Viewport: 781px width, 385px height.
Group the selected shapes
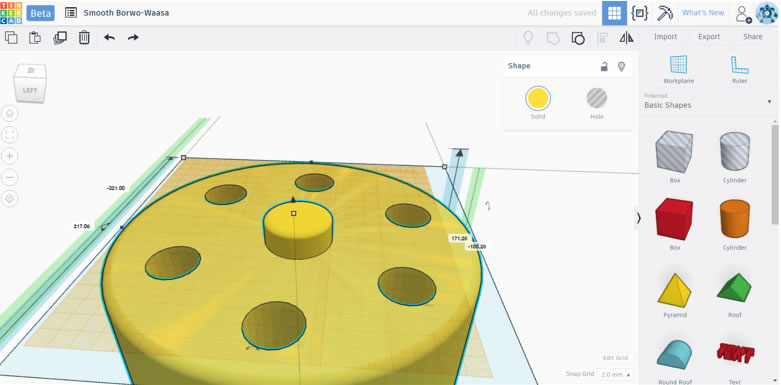click(553, 38)
